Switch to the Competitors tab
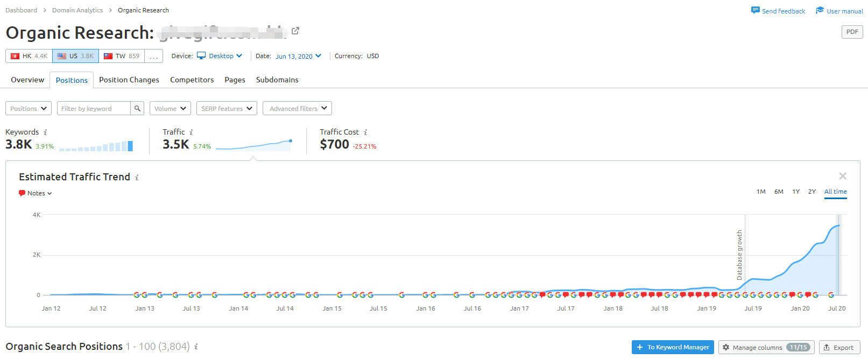Image resolution: width=868 pixels, height=359 pixels. pos(192,80)
